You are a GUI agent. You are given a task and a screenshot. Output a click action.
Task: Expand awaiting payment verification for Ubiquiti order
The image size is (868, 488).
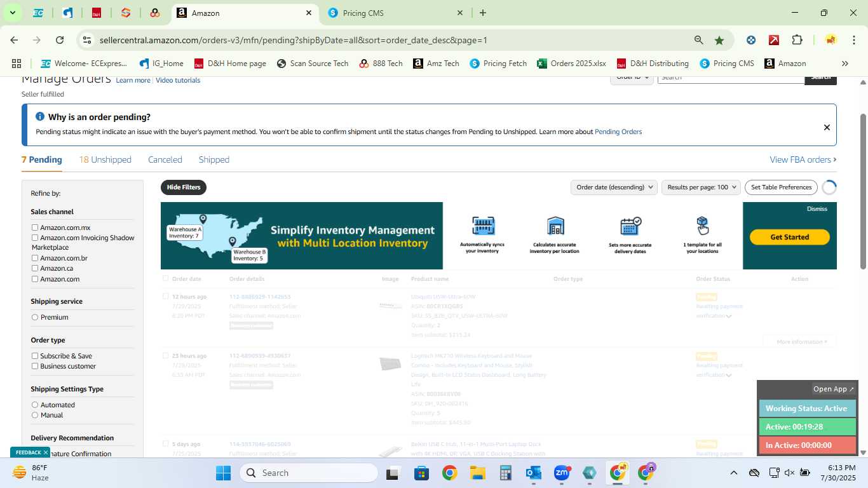pos(729,316)
